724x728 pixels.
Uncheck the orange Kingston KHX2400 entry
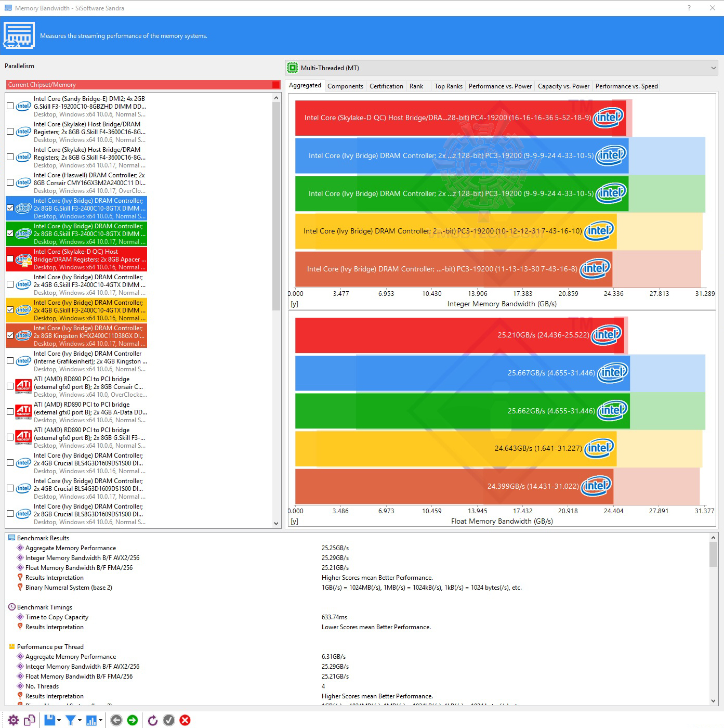point(10,335)
